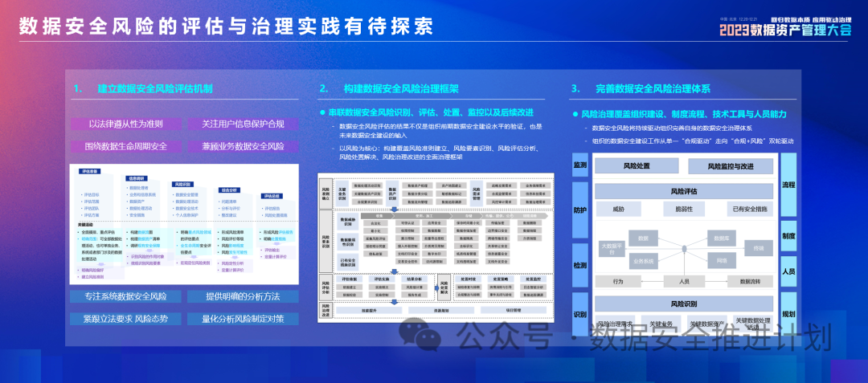The width and height of the screenshot is (868, 383).
Task: Click the 网络 node box
Action: pos(722,261)
